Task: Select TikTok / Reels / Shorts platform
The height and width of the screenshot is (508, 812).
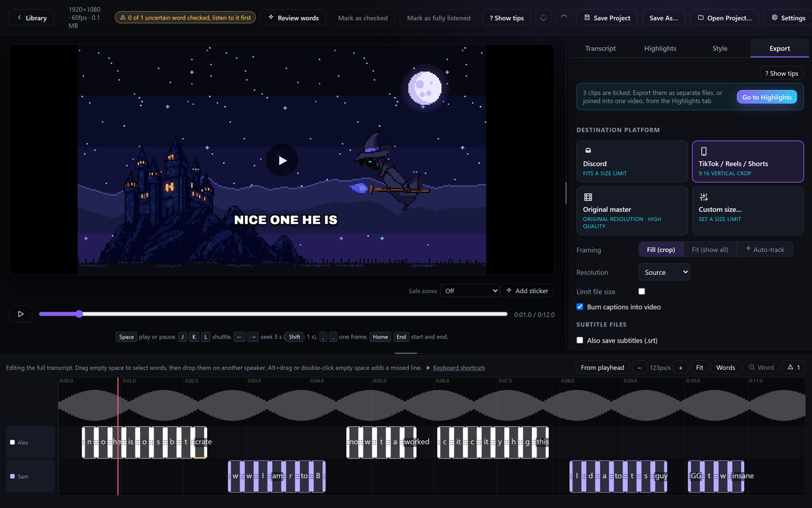Action: point(748,162)
